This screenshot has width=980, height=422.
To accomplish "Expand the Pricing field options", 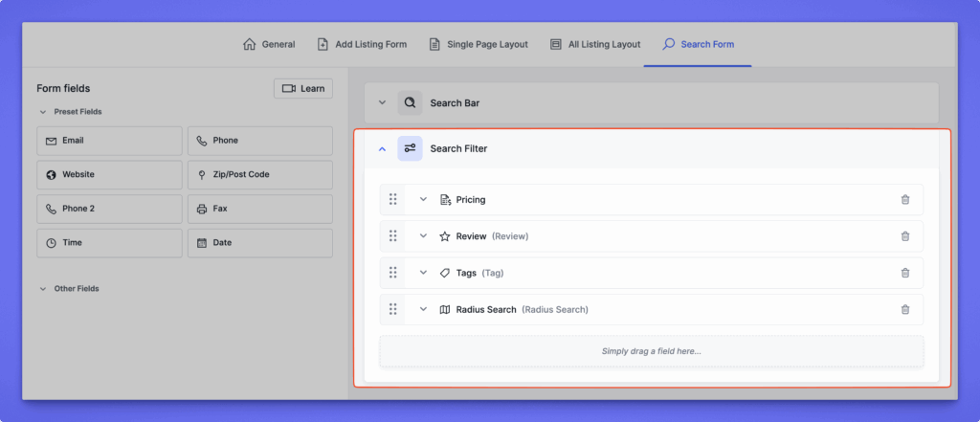I will (423, 200).
